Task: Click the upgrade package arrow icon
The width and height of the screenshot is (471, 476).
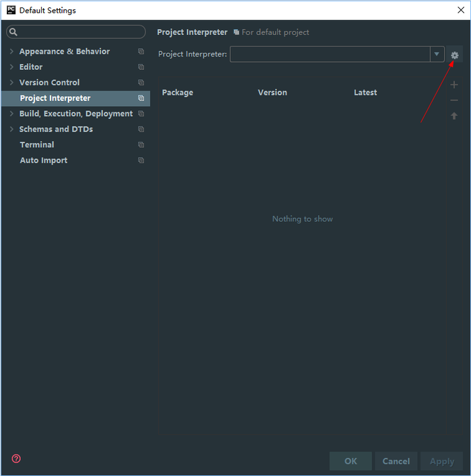Action: 454,116
